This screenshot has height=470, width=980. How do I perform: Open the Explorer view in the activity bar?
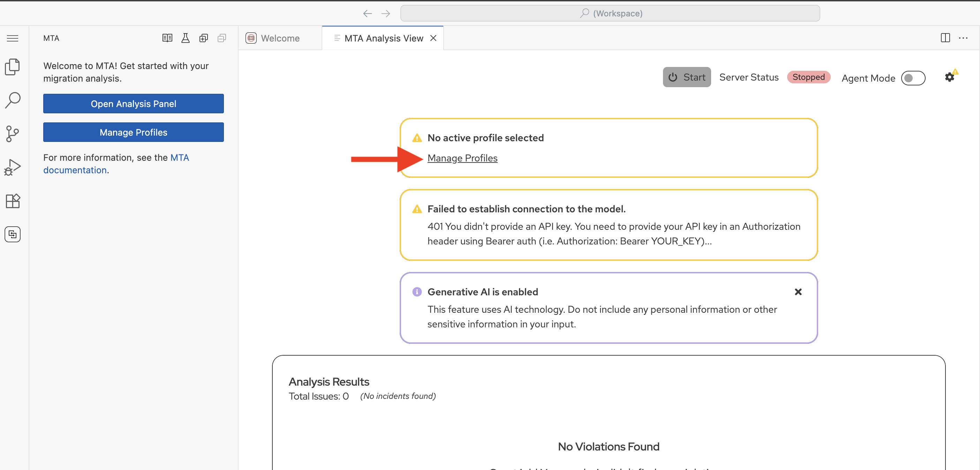(13, 67)
